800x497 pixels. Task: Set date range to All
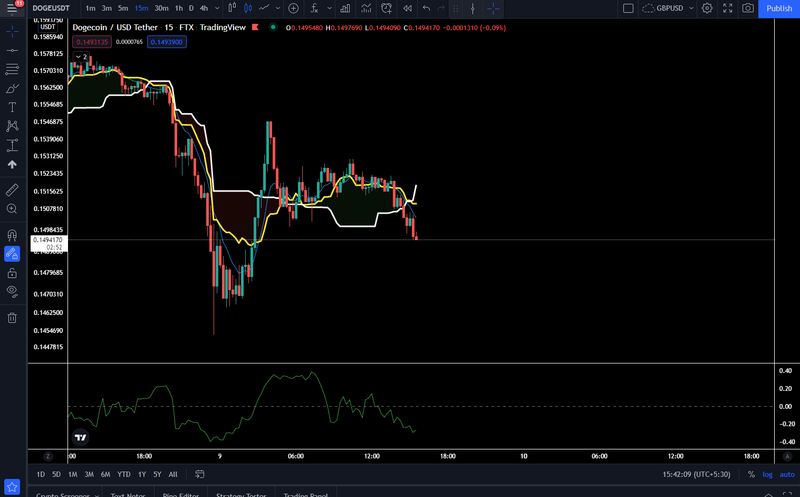coord(173,474)
